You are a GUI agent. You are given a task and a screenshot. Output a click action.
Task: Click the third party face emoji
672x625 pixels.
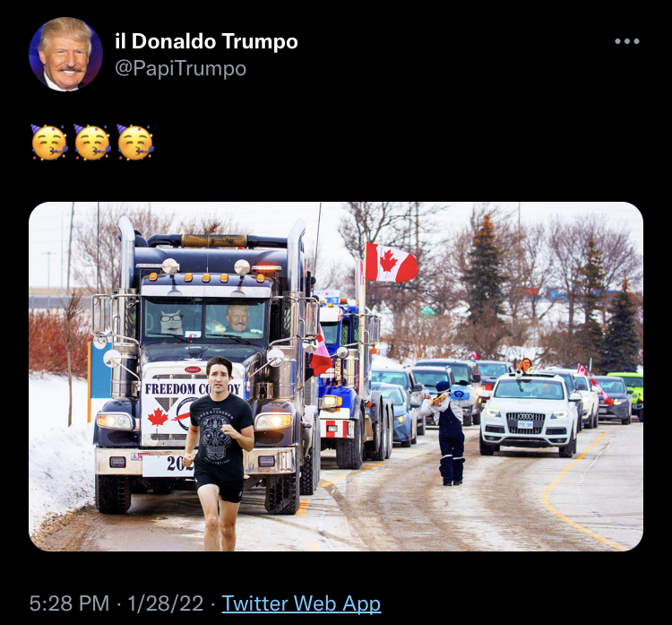(135, 143)
